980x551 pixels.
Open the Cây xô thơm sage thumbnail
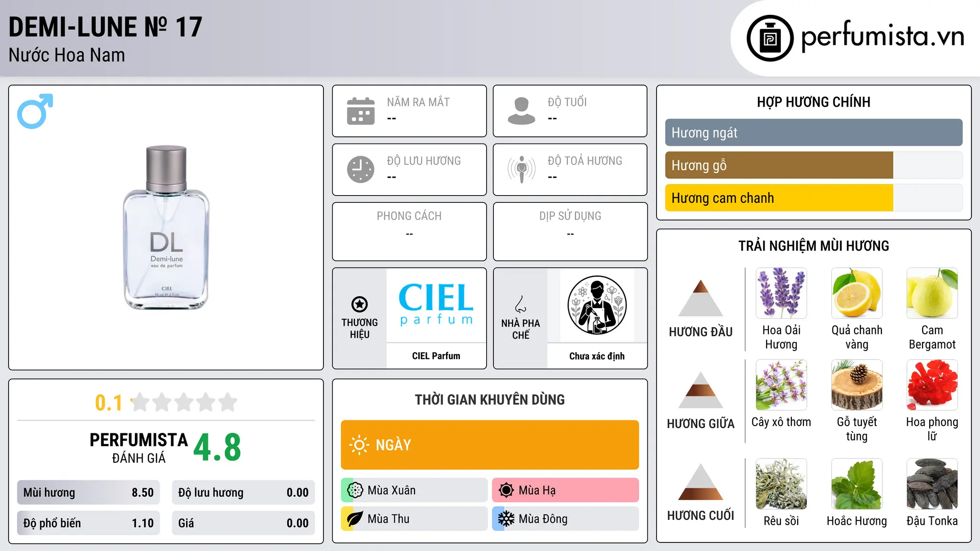[781, 385]
